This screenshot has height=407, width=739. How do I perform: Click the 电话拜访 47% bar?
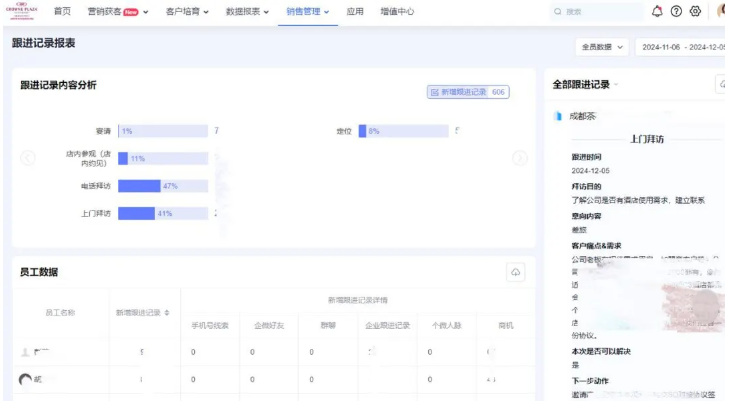pyautogui.click(x=139, y=186)
